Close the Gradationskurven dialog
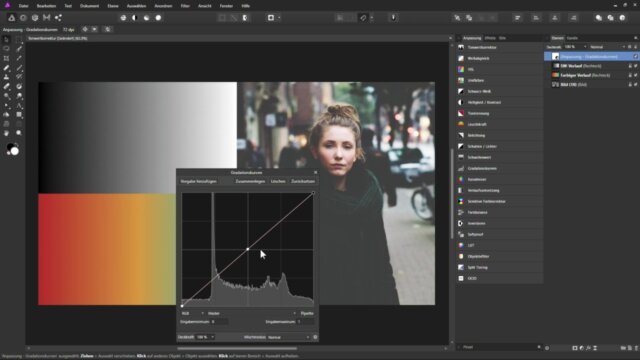Viewport: 640px width, 360px height. pyautogui.click(x=315, y=173)
